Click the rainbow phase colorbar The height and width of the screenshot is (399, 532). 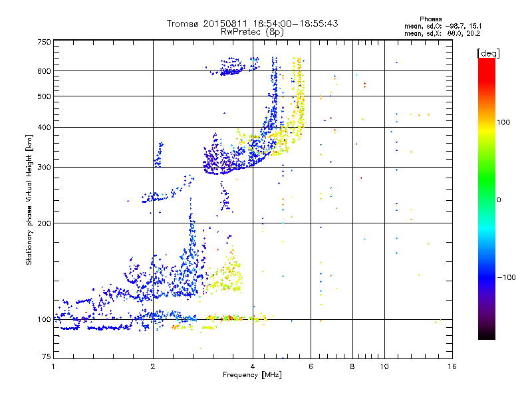pos(487,198)
